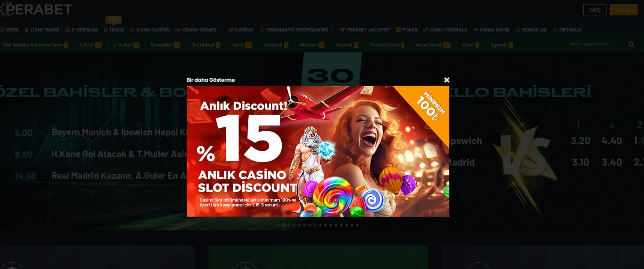This screenshot has width=644, height=269.
Task: Click the Perabet Jackpot heart icon
Action: (x=343, y=30)
